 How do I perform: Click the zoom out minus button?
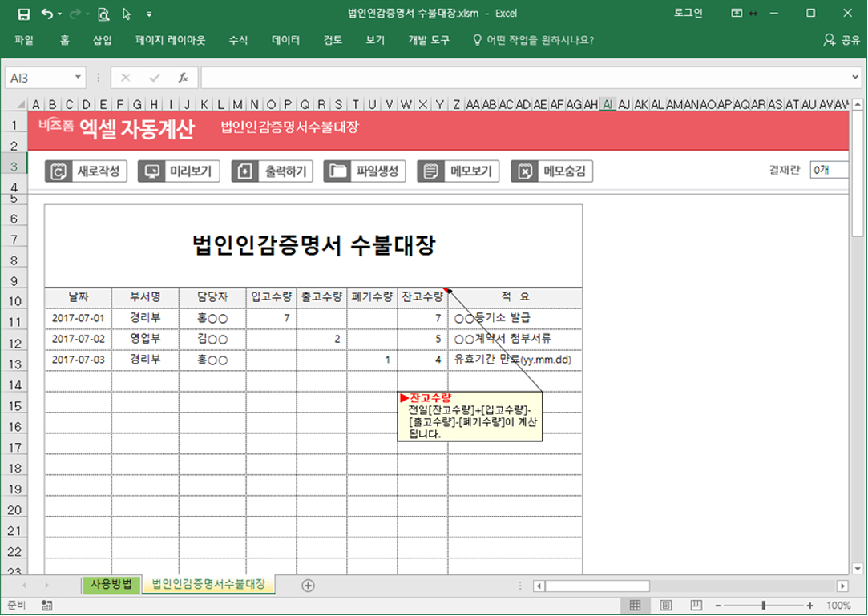(x=717, y=606)
